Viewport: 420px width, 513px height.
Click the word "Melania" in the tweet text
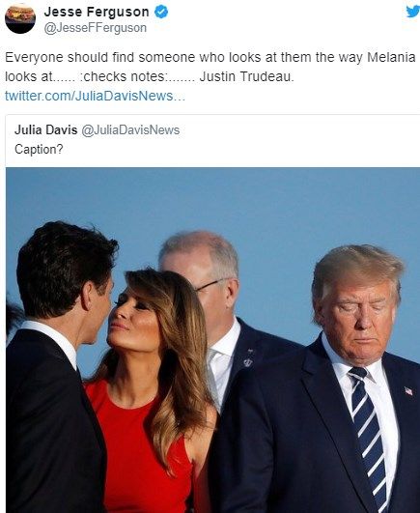point(391,57)
